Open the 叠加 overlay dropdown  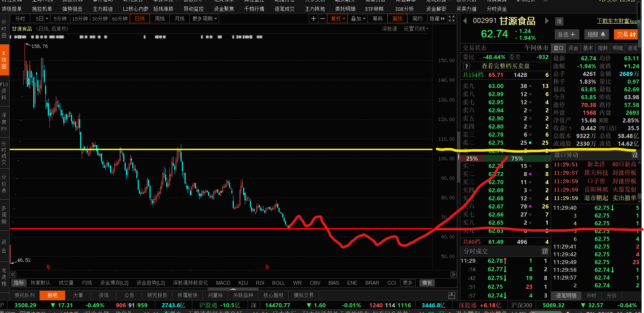click(358, 19)
